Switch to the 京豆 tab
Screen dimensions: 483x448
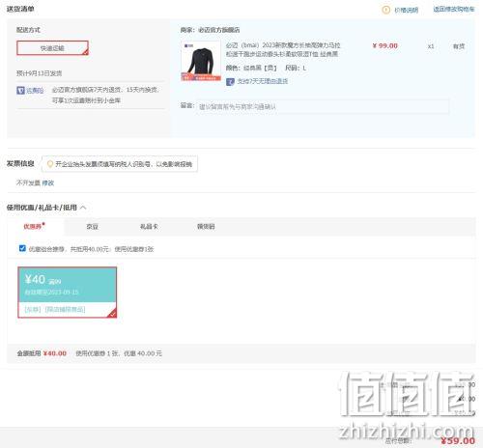tap(92, 227)
